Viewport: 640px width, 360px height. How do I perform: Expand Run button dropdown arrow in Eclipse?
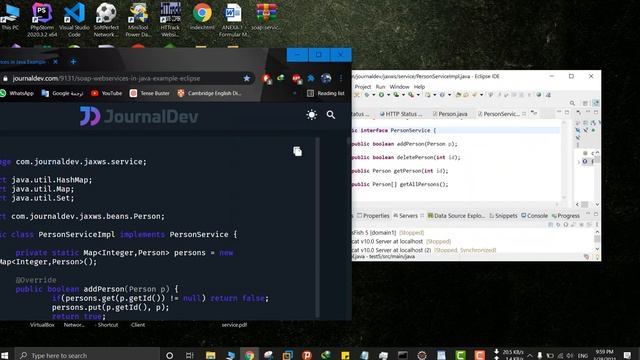click(388, 95)
